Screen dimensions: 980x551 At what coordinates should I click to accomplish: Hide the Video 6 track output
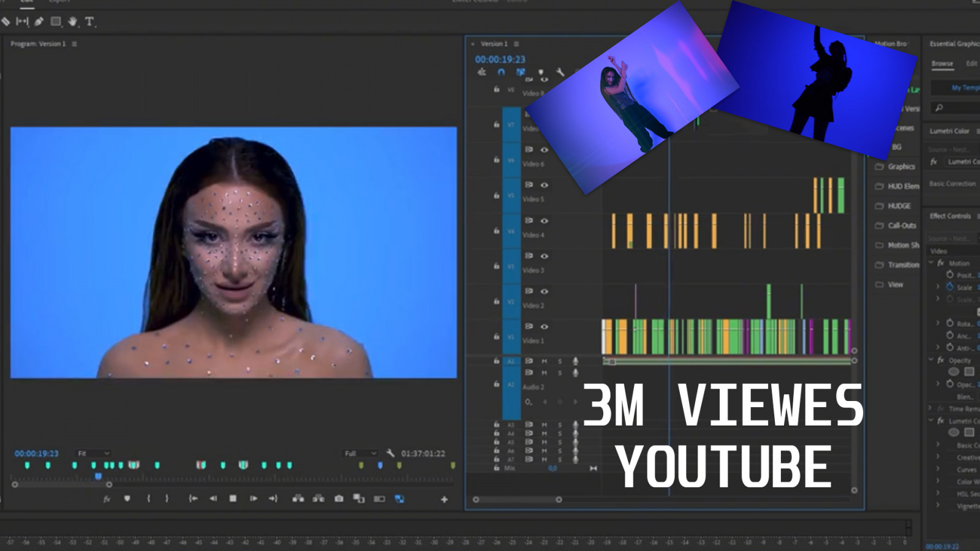click(544, 149)
